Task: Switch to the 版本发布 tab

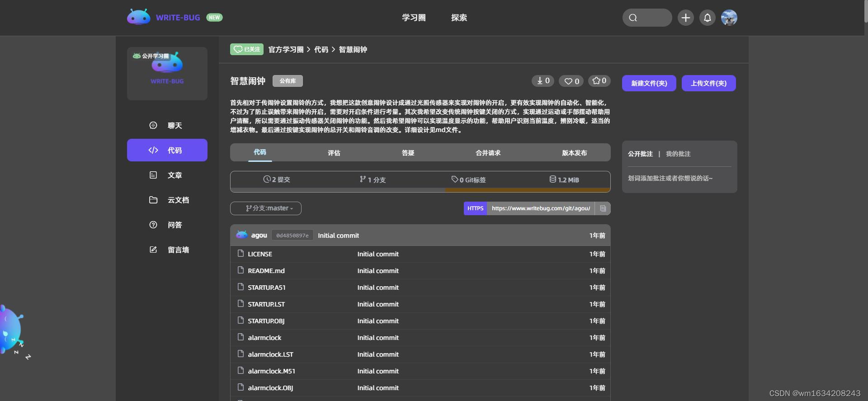Action: 574,153
